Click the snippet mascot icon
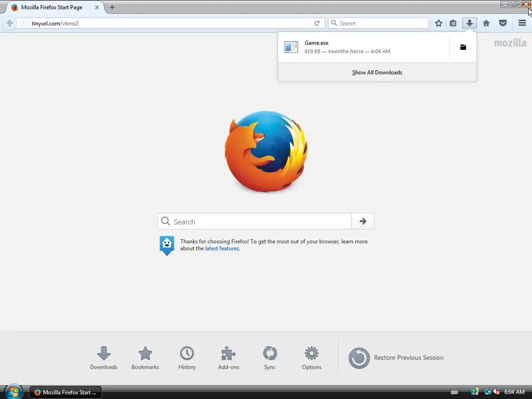This screenshot has height=399, width=532. (x=167, y=246)
